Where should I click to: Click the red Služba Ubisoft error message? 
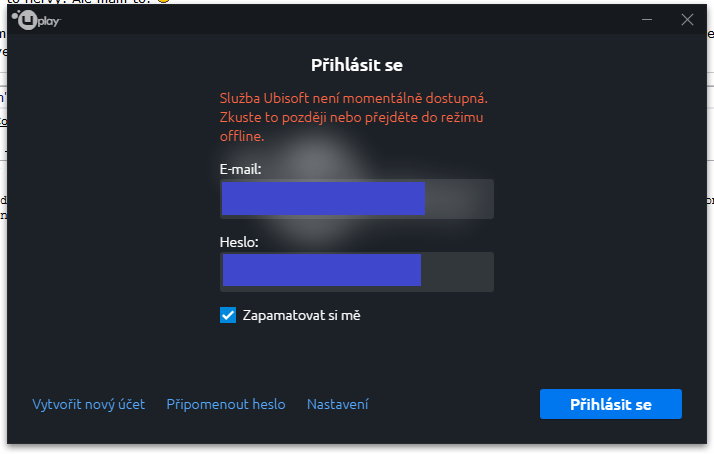(354, 117)
